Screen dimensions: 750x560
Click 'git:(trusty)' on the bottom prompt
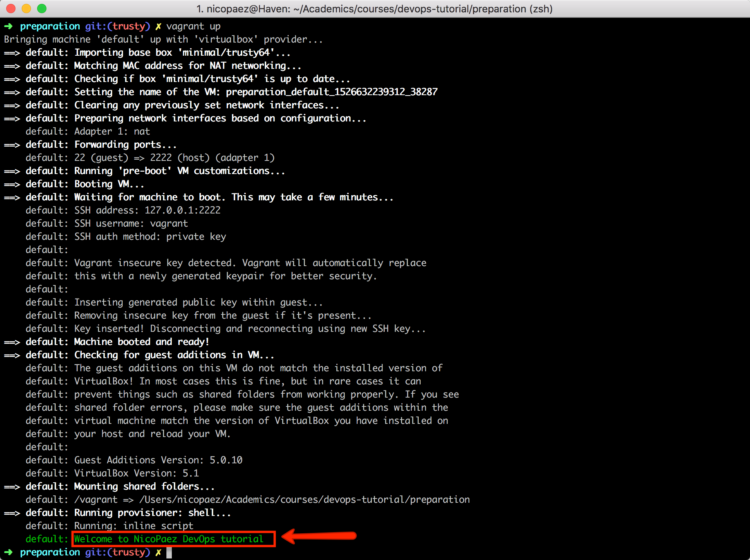pos(118,552)
